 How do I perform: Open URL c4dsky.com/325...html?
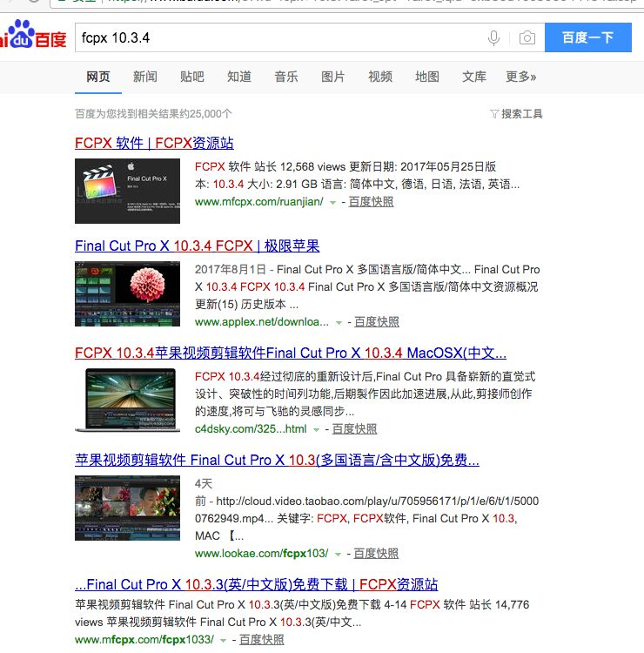point(251,429)
